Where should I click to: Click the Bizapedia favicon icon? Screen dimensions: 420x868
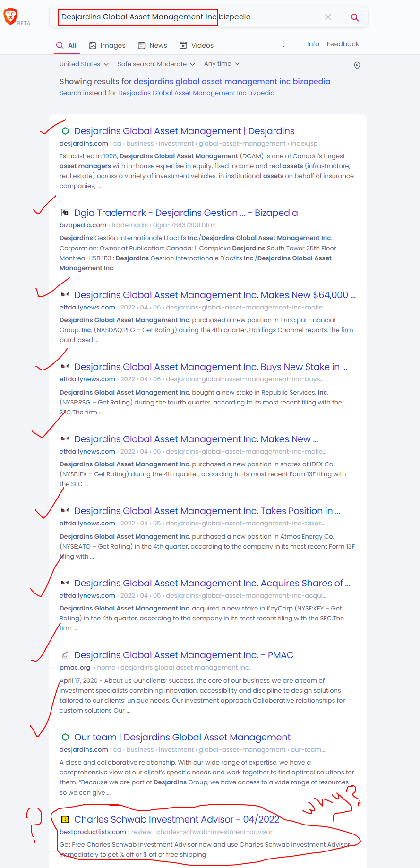pos(65,213)
